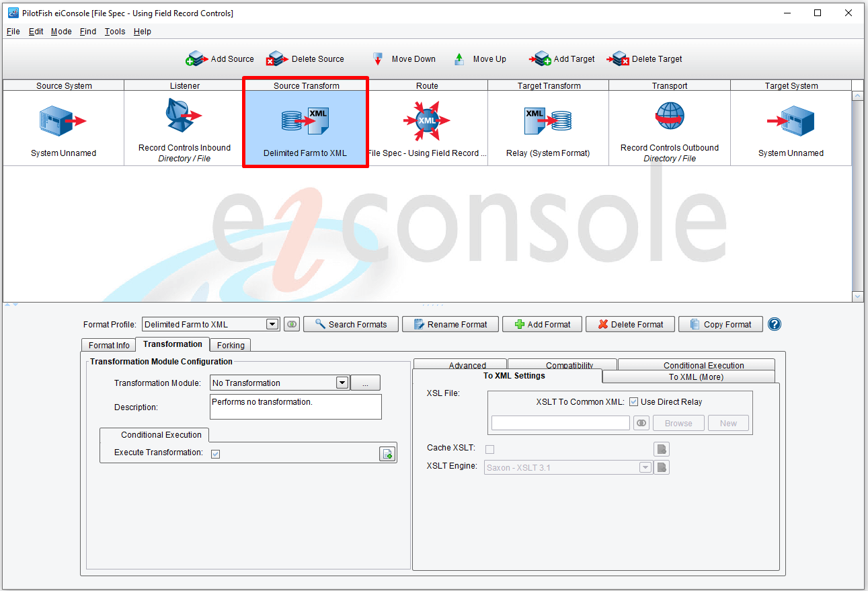Click the Delete Target toolbar icon

coord(618,59)
